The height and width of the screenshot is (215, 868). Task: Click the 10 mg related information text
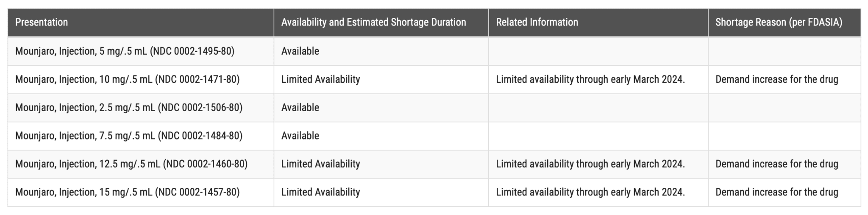(590, 80)
